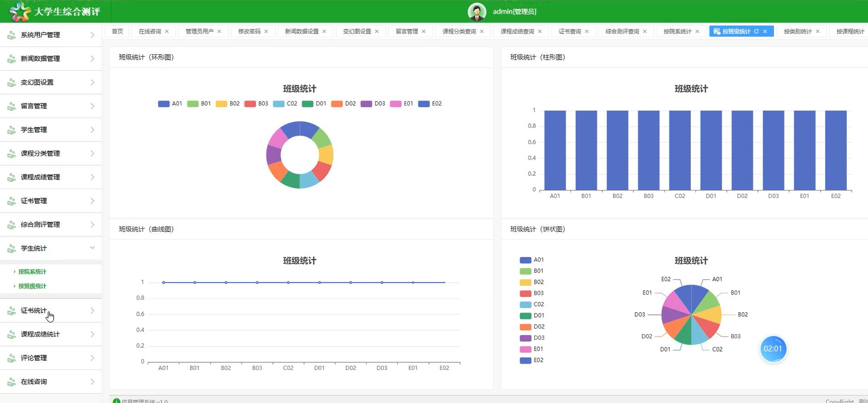Open 课程成绩统计 sidebar menu
The width and height of the screenshot is (868, 403).
(51, 335)
